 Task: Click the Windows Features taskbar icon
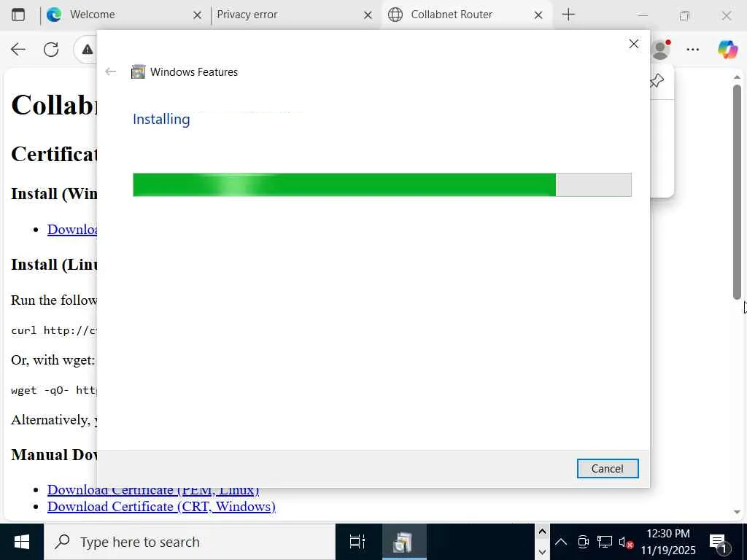(404, 542)
